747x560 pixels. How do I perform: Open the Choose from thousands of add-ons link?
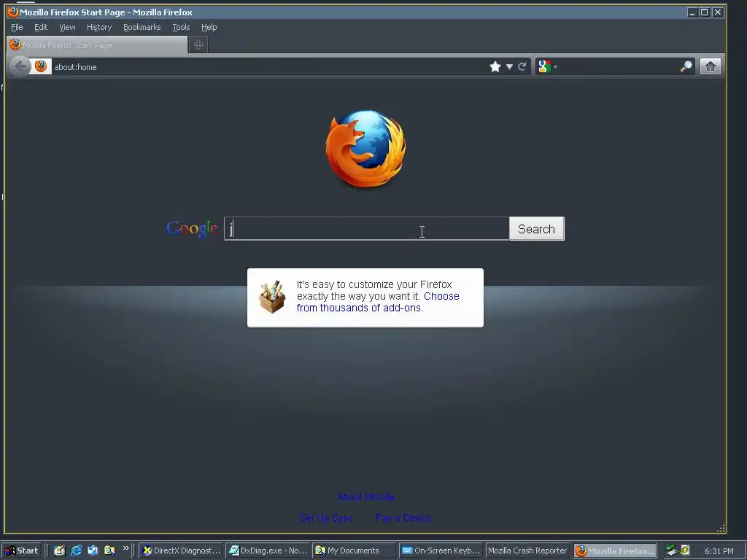click(x=378, y=302)
